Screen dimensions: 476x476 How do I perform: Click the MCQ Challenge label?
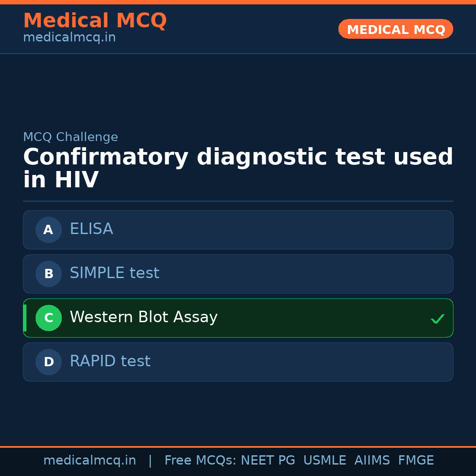pyautogui.click(x=71, y=137)
